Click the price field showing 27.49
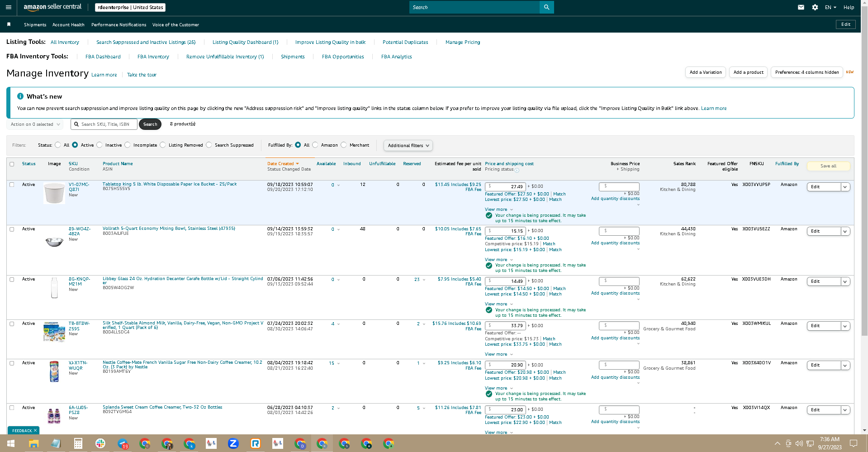The image size is (868, 452). (x=505, y=186)
